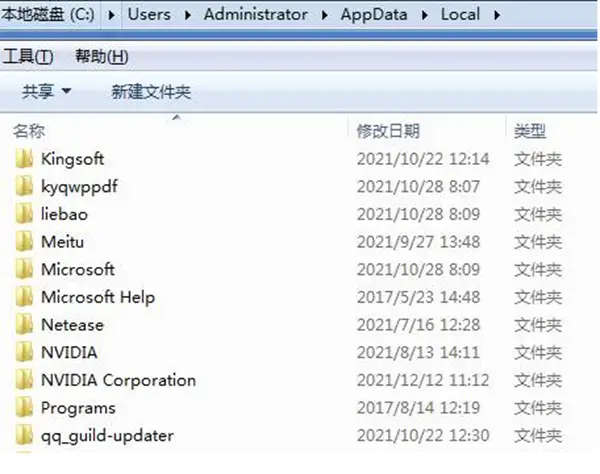600x474 pixels.
Task: Click date 2021/10/22 12:14
Action: coord(423,159)
